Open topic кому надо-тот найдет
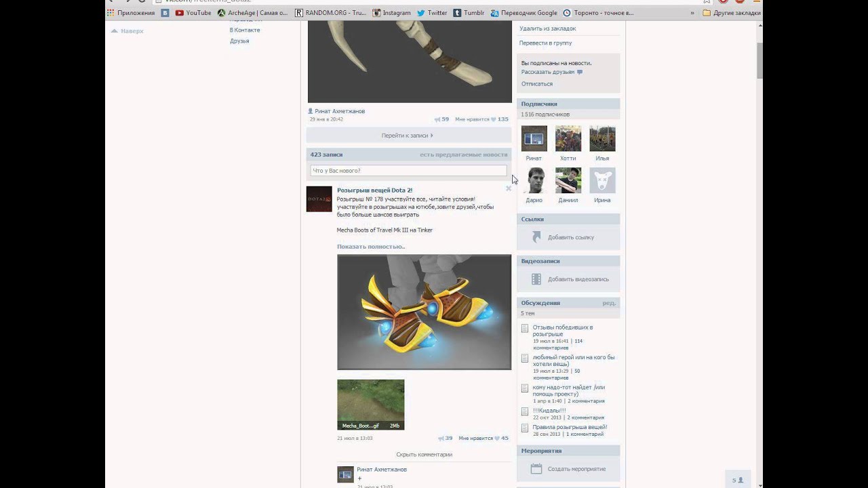 (568, 390)
